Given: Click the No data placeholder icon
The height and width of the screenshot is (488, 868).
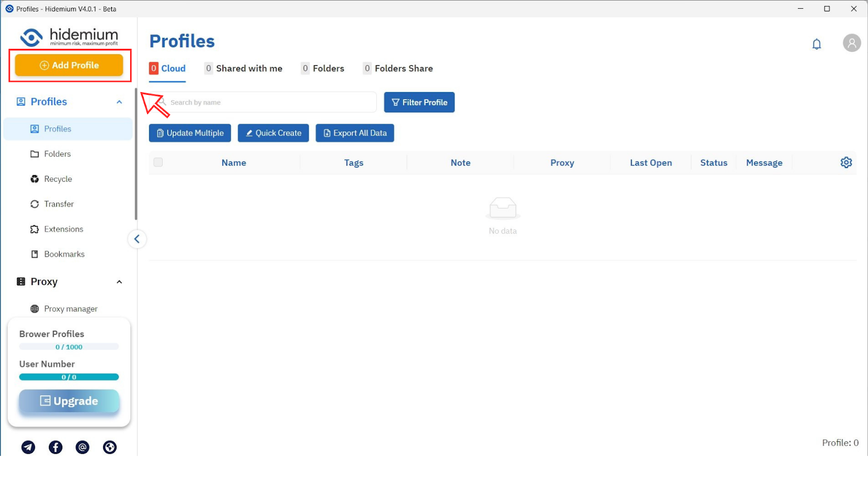Looking at the screenshot, I should 503,208.
